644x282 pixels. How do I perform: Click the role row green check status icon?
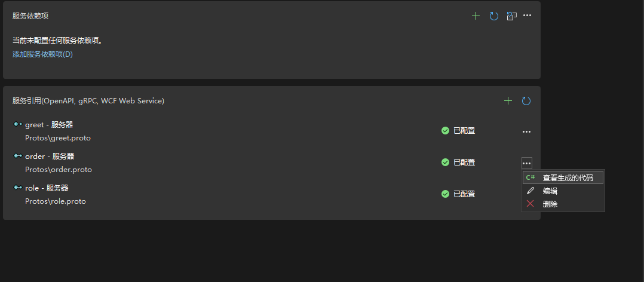(x=445, y=194)
